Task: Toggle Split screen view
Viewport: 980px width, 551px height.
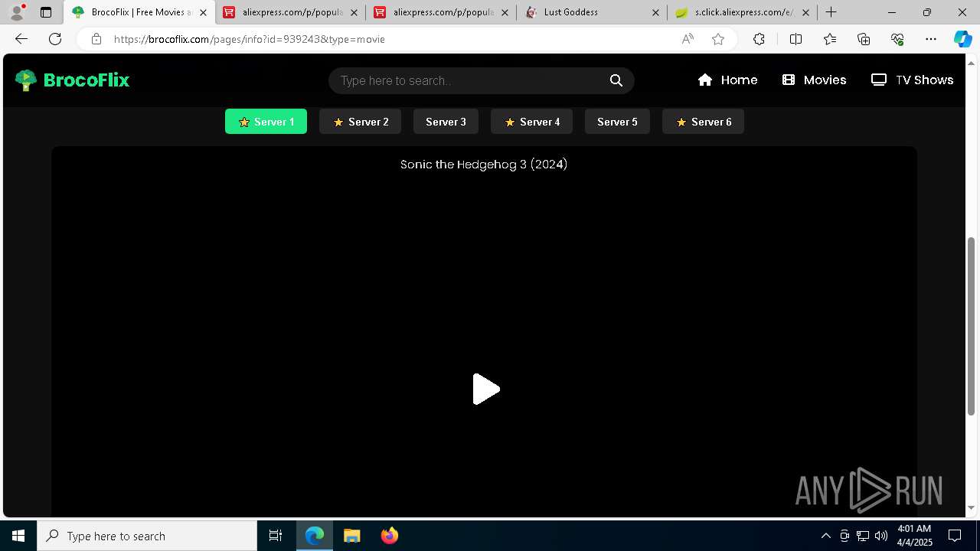Action: pyautogui.click(x=795, y=39)
